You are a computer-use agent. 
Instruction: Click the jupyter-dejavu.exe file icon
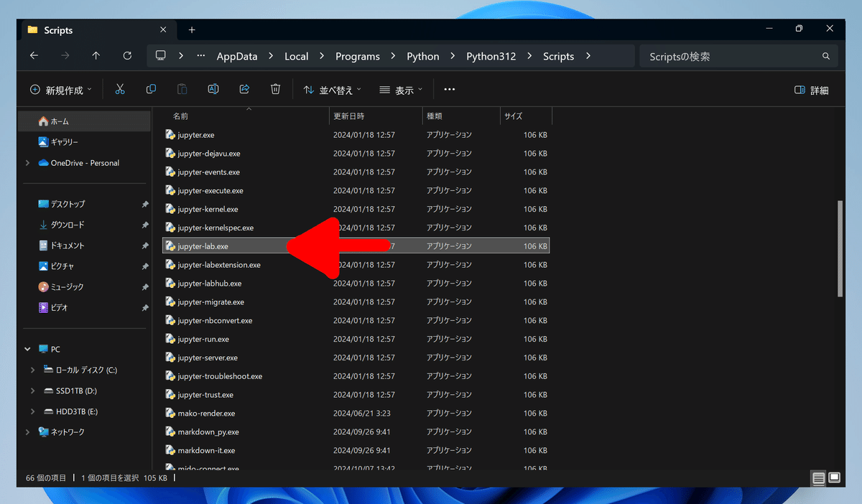tap(170, 153)
